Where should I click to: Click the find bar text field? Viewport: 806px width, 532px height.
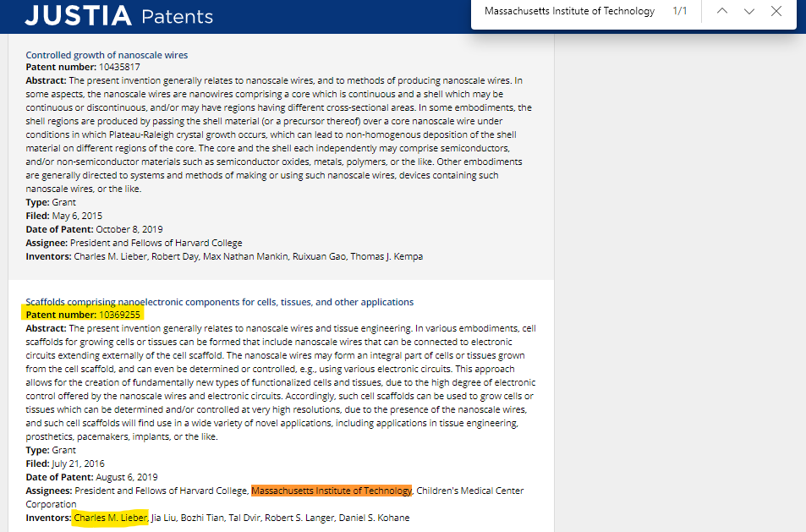[x=569, y=11]
